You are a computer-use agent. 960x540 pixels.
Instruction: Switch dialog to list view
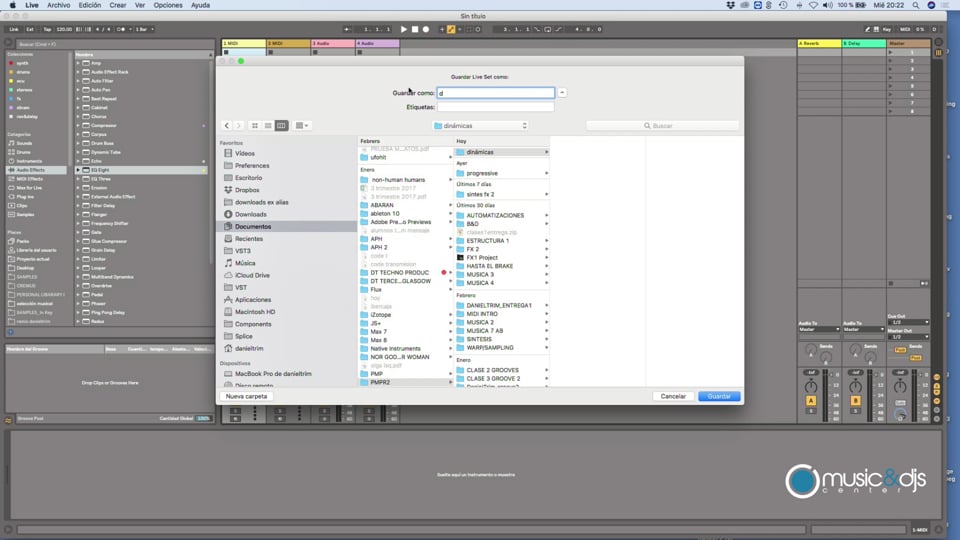tap(268, 126)
